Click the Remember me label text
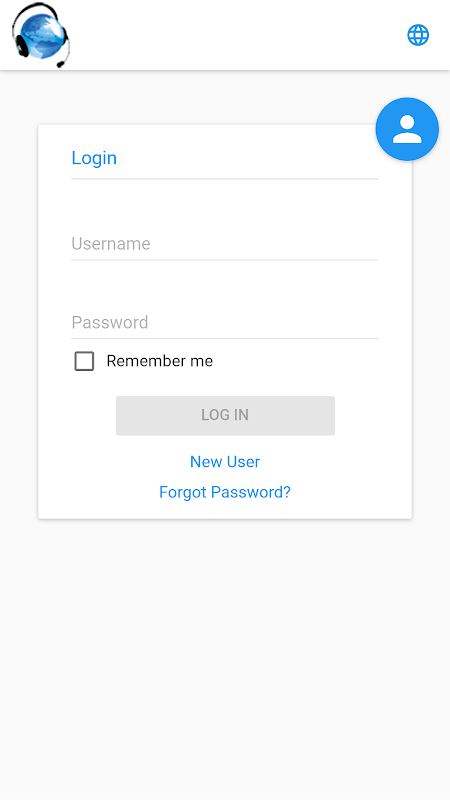Screen dimensions: 450x800 point(159,361)
